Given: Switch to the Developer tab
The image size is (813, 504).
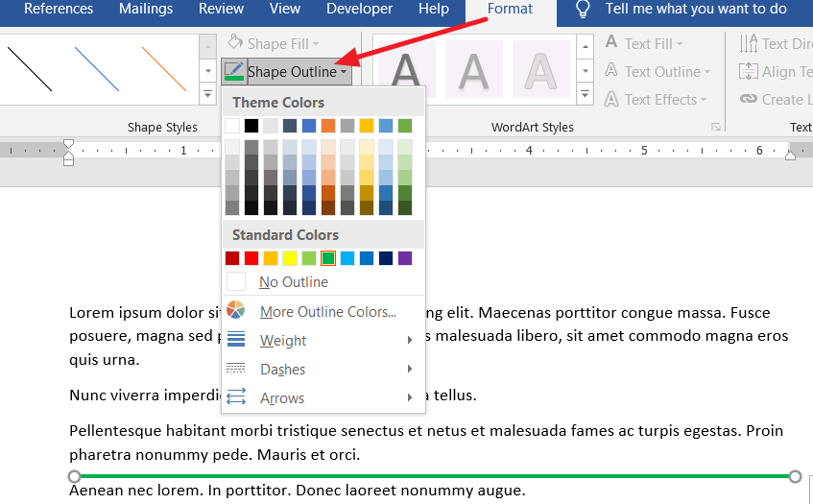Looking at the screenshot, I should click(359, 9).
